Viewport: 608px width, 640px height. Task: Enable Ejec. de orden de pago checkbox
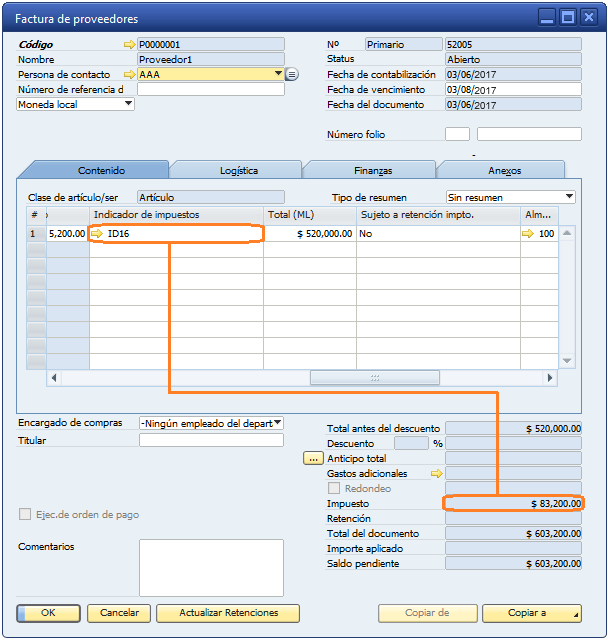tap(25, 515)
